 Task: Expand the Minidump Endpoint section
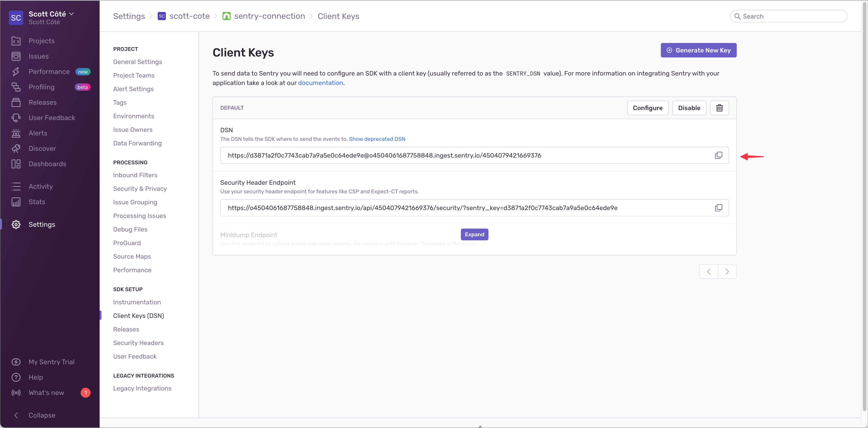[x=474, y=234]
